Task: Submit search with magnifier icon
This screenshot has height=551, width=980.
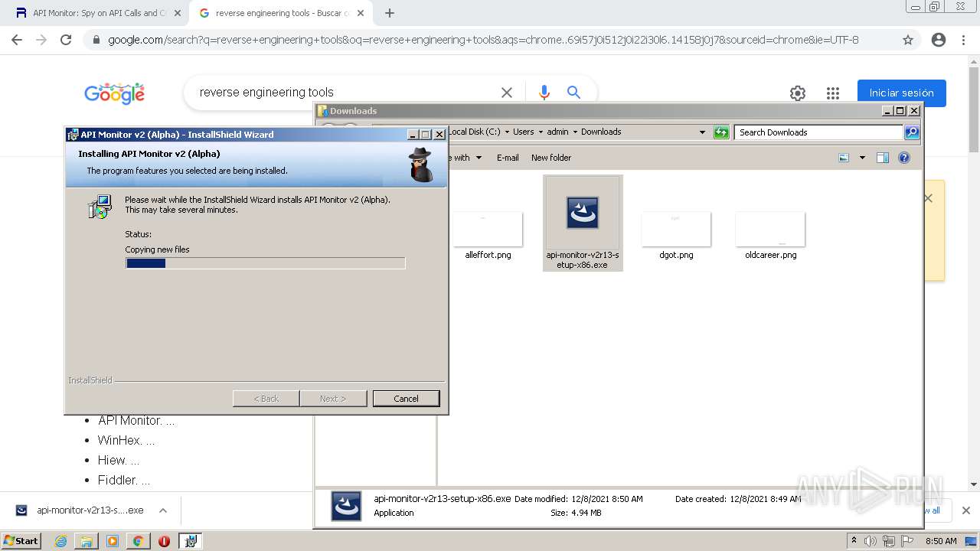Action: pyautogui.click(x=573, y=93)
